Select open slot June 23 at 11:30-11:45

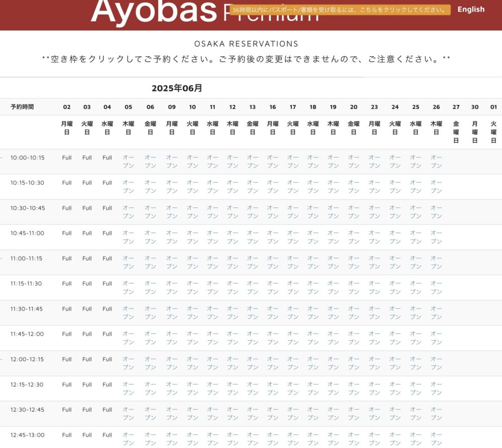(x=374, y=313)
